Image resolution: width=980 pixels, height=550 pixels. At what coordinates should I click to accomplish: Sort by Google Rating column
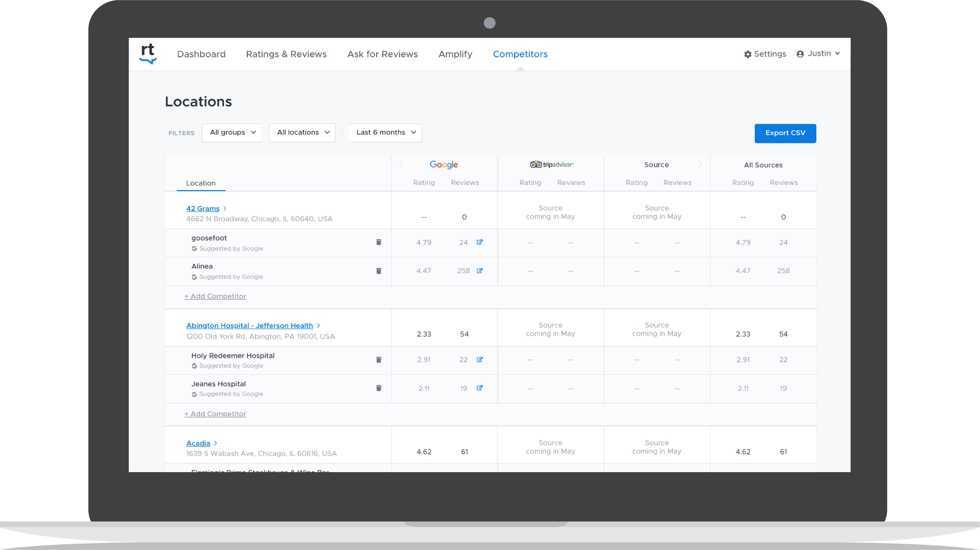click(x=424, y=182)
